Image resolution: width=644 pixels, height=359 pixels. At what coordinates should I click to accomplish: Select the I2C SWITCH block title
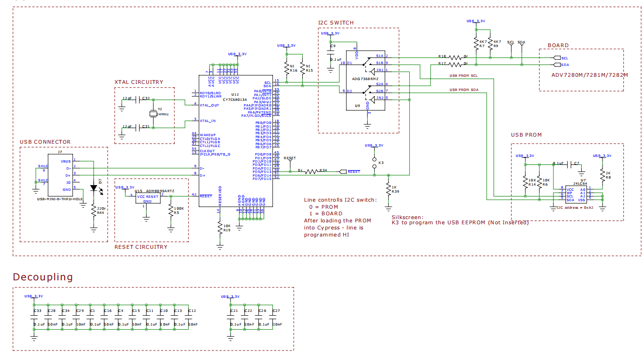(336, 23)
